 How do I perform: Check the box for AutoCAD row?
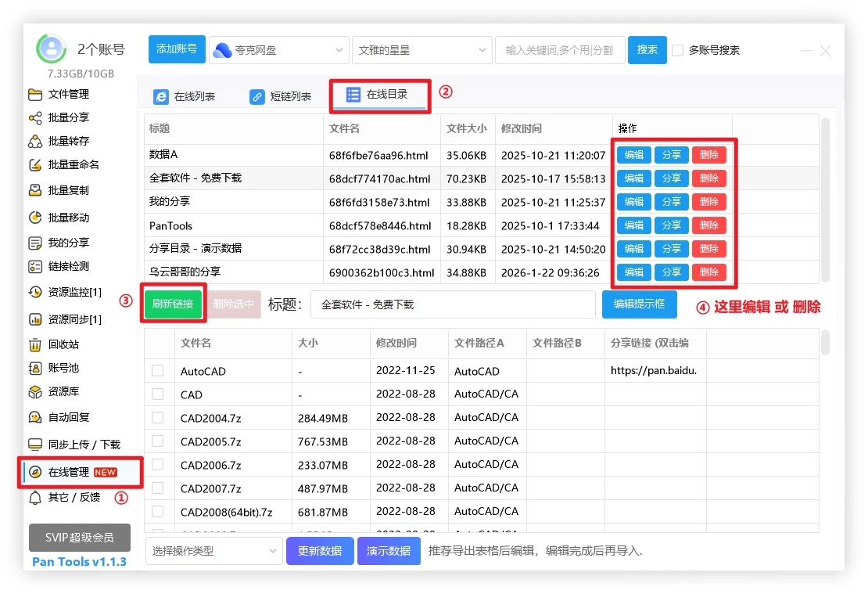pyautogui.click(x=158, y=371)
